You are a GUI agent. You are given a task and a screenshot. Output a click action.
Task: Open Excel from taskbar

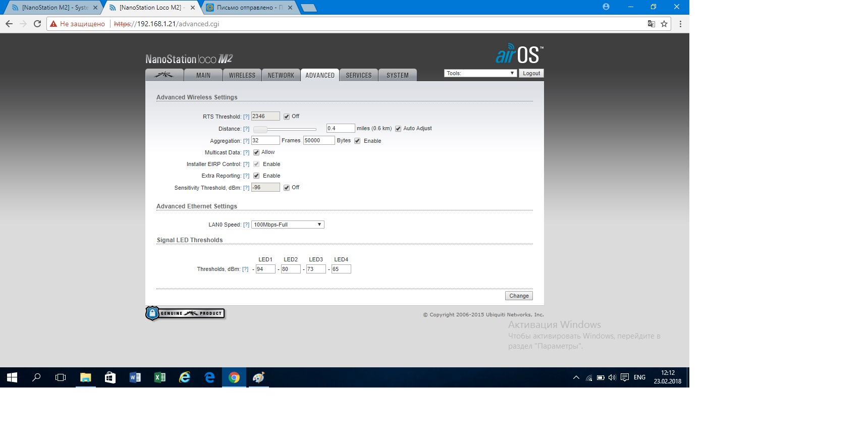point(159,377)
